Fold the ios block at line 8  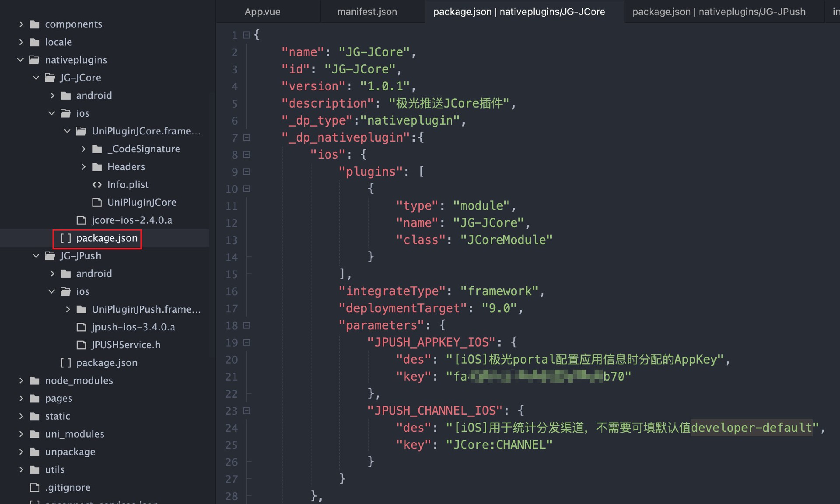point(247,154)
